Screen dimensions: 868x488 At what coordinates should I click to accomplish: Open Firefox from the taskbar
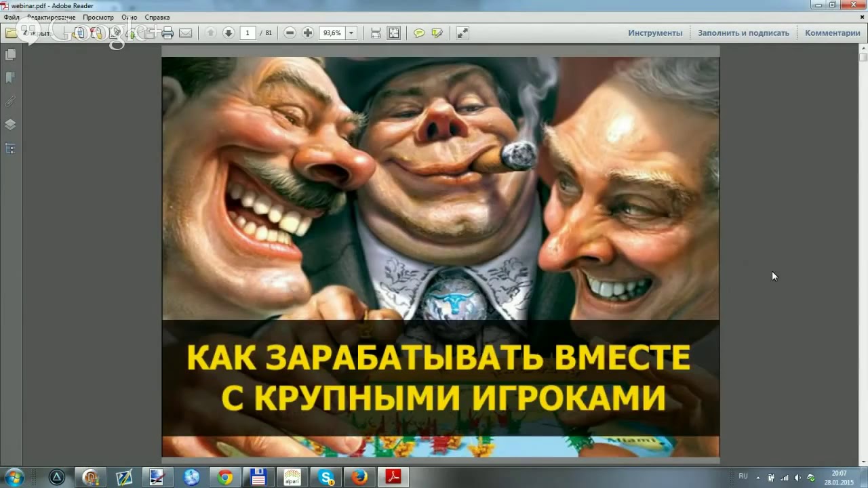tap(360, 477)
